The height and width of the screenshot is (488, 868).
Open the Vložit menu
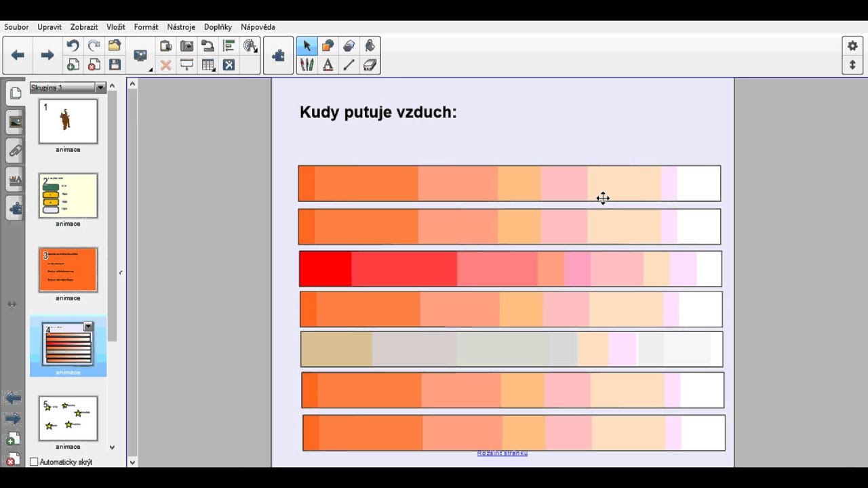pyautogui.click(x=116, y=27)
